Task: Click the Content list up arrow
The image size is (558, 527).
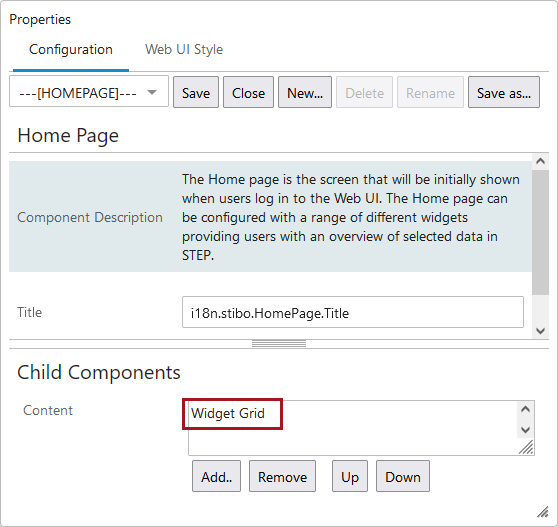Action: pyautogui.click(x=526, y=410)
